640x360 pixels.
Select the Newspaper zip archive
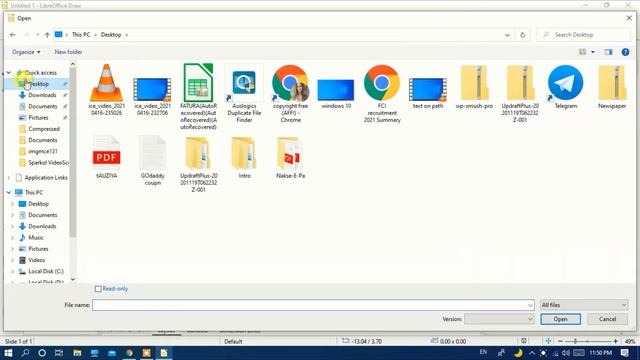(612, 87)
